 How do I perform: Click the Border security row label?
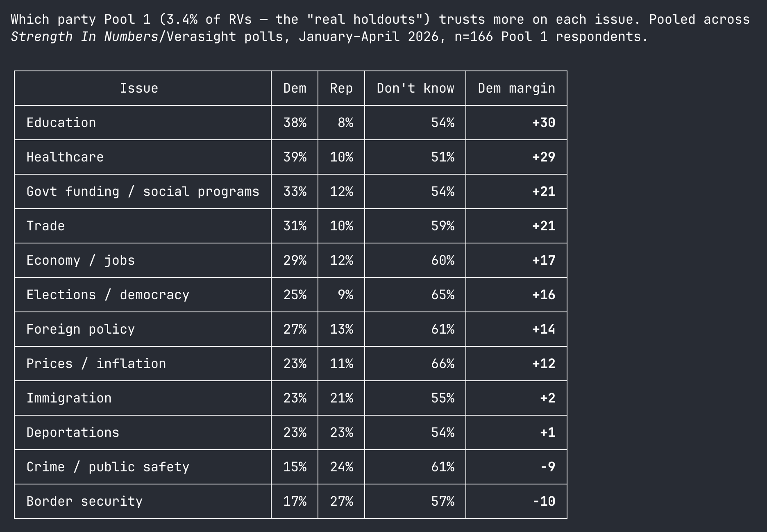tap(84, 501)
